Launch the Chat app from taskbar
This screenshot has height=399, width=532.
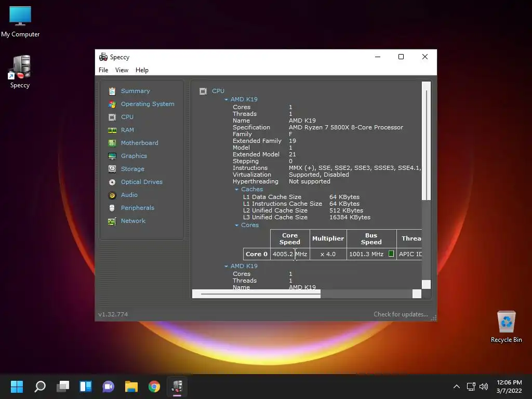coord(108,387)
